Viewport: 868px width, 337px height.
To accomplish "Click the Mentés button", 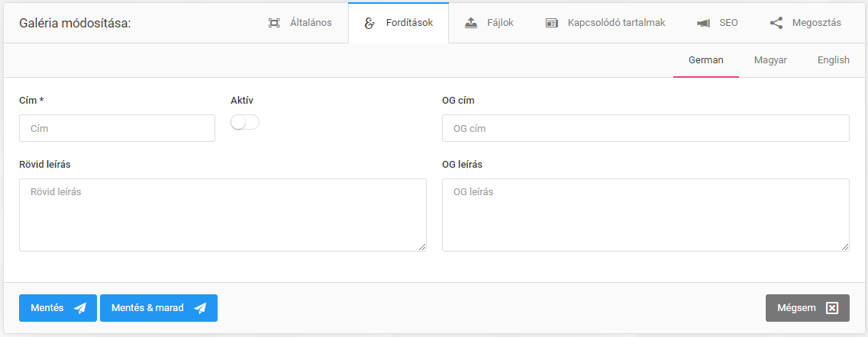I will (x=58, y=308).
